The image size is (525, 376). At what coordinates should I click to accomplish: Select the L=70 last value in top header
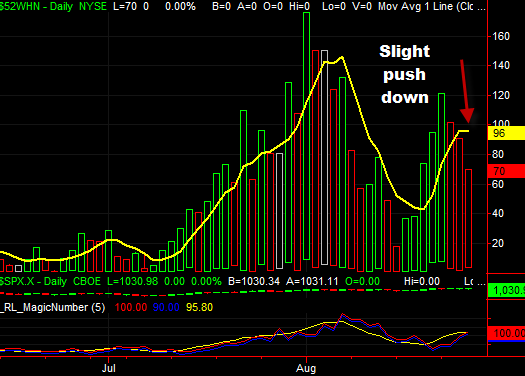(x=125, y=6)
